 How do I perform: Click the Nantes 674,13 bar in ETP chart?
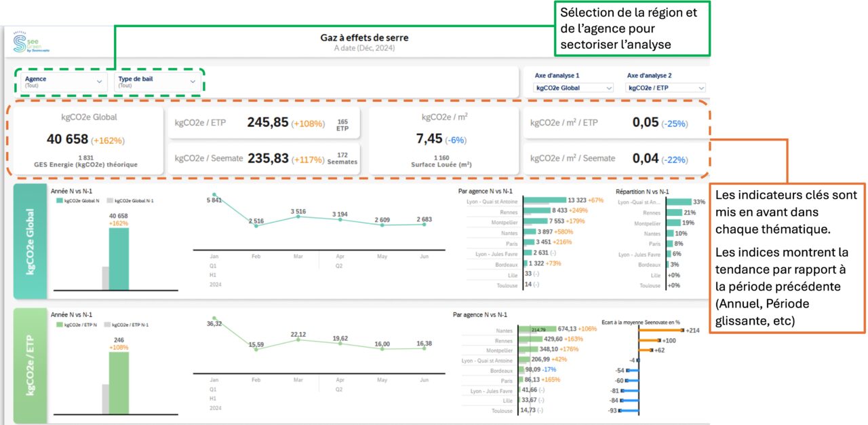[x=537, y=329]
